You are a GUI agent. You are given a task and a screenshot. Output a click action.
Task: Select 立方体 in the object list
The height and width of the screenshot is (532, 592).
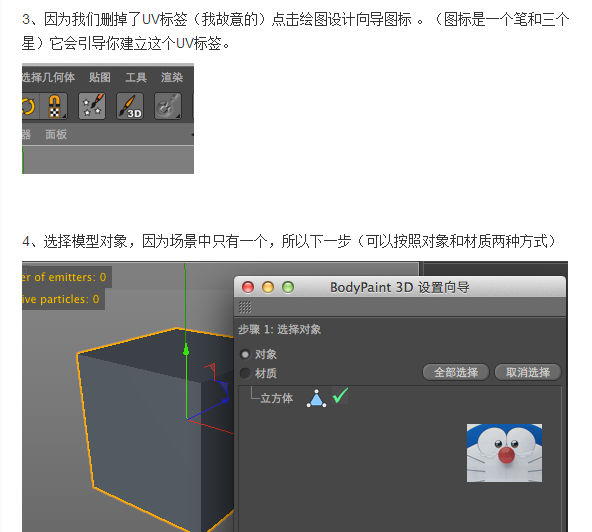click(276, 398)
